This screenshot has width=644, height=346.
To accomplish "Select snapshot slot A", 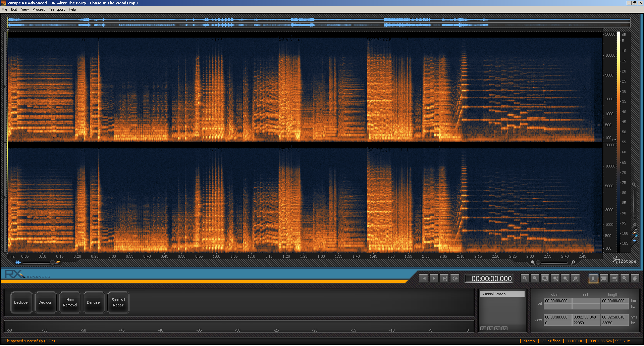I will pos(483,328).
